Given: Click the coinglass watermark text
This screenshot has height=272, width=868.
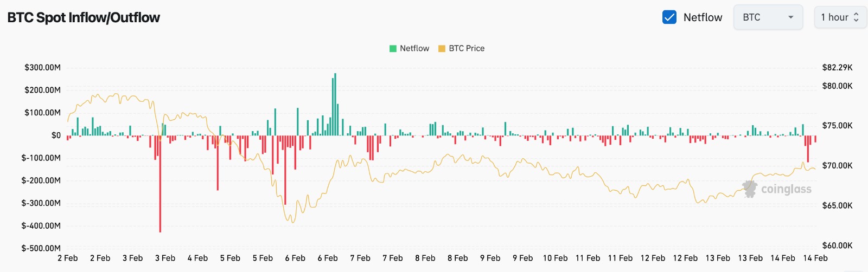Looking at the screenshot, I should pos(786,189).
